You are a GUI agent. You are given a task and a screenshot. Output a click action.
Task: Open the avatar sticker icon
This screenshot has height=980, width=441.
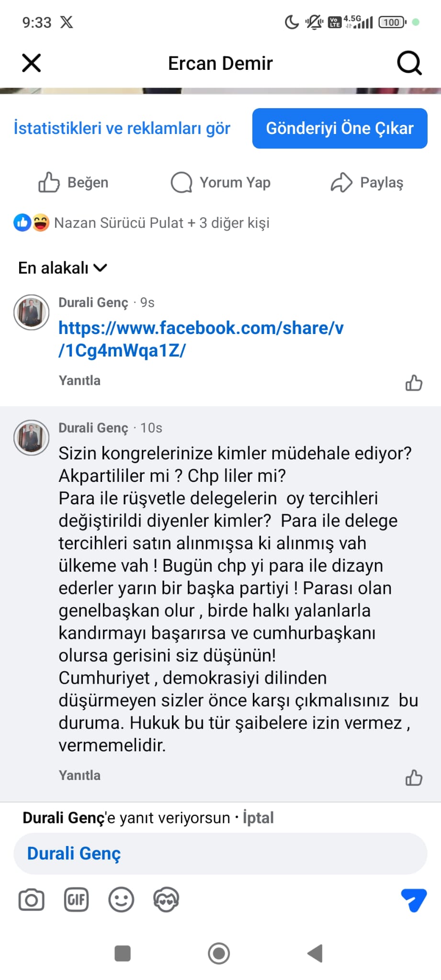click(x=166, y=900)
